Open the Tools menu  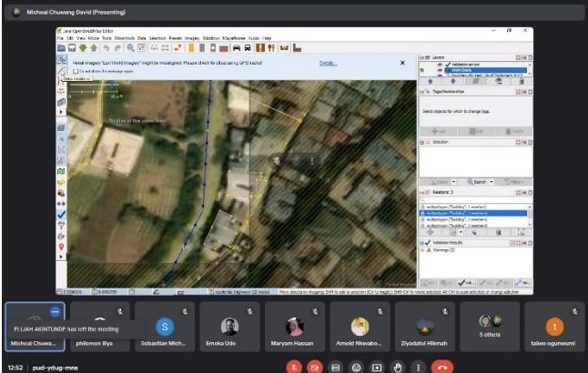(106, 38)
